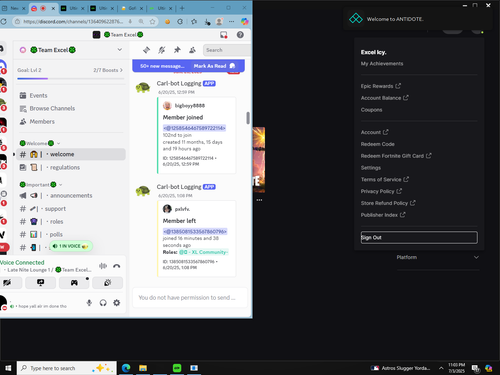Open Discord help question mark icon

coord(240,35)
